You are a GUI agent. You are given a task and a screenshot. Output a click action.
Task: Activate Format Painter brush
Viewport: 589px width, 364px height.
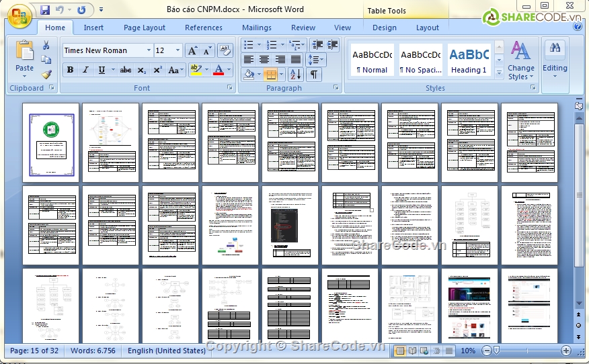[46, 75]
